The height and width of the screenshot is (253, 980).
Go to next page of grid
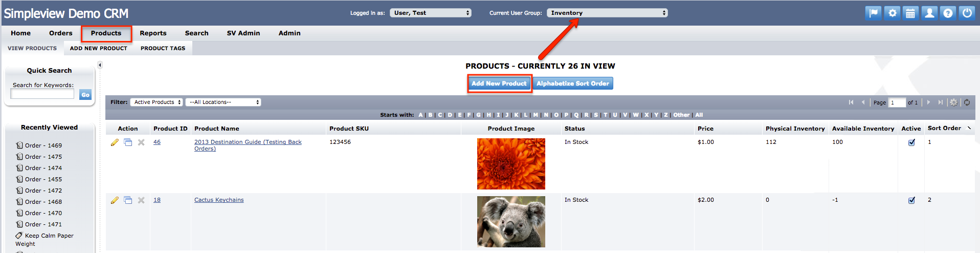[928, 102]
